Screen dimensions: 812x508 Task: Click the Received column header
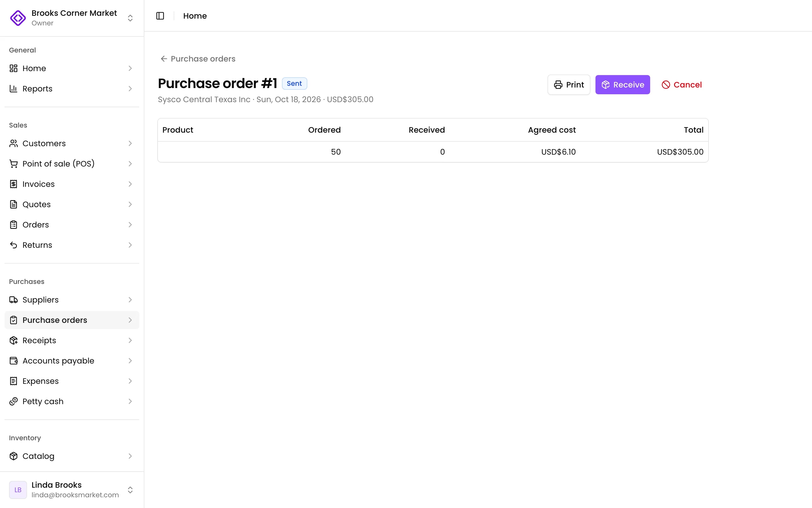(427, 130)
